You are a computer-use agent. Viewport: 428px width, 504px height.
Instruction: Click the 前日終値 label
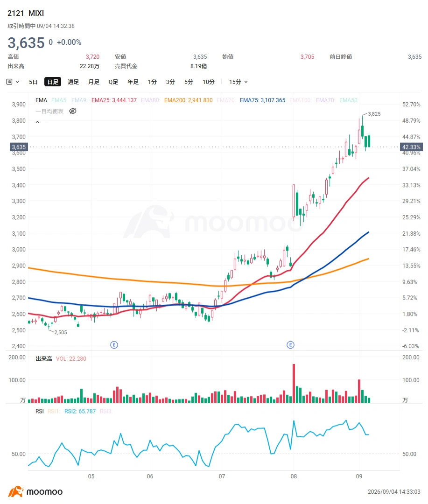click(341, 56)
